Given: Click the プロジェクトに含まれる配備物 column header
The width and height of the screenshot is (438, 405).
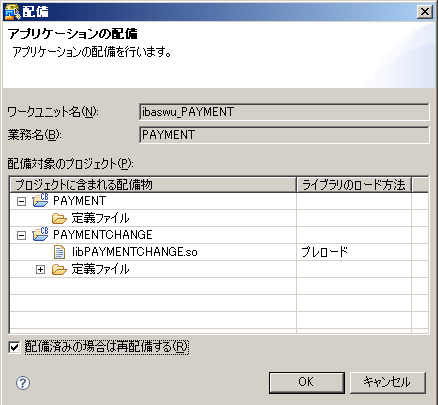Looking at the screenshot, I should [153, 185].
